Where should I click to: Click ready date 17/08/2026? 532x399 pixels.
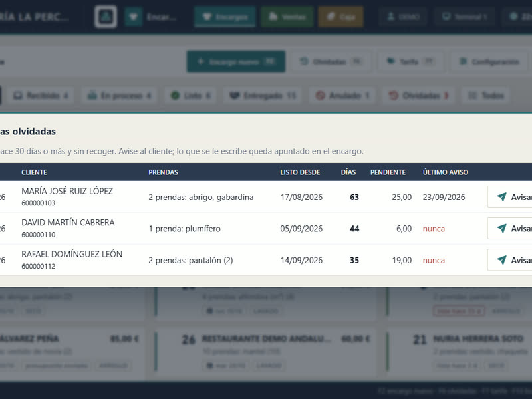(x=301, y=197)
